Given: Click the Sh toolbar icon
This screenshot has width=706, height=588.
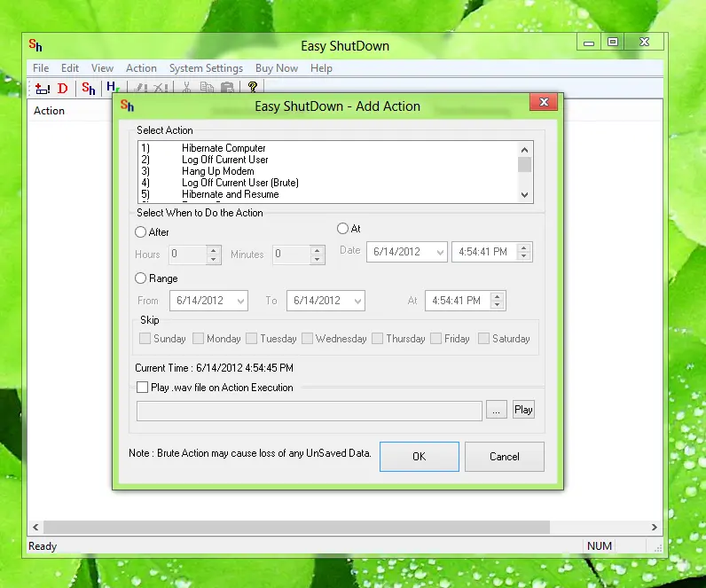Looking at the screenshot, I should tap(89, 89).
